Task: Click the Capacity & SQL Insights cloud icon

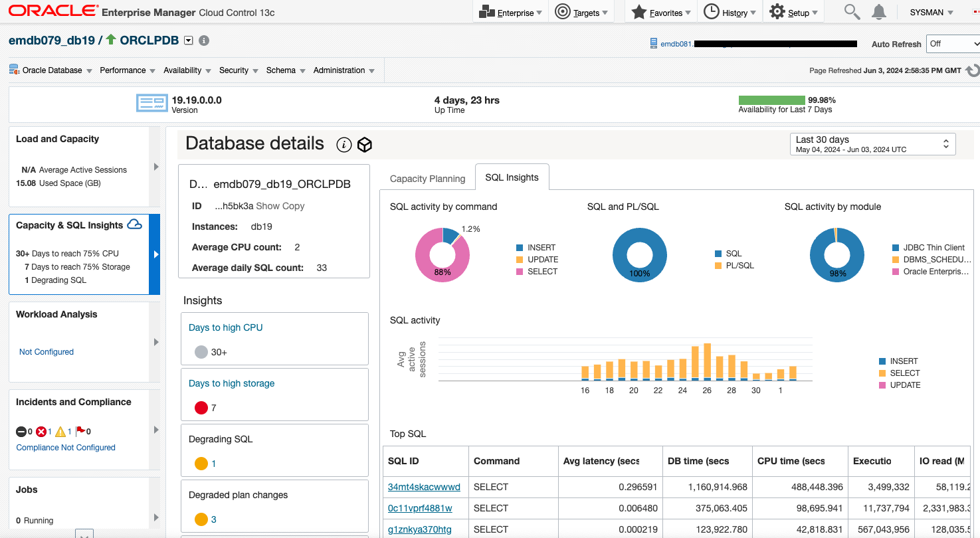Action: 134,224
